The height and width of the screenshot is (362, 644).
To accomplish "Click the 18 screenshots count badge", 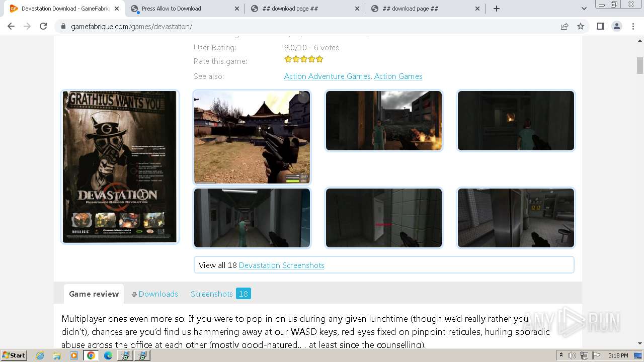I will pos(244,294).
